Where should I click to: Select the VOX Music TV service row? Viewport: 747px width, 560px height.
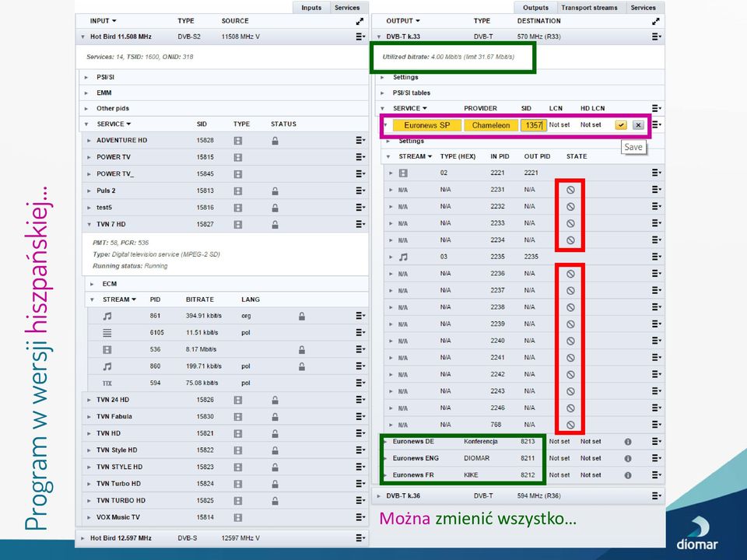point(226,517)
